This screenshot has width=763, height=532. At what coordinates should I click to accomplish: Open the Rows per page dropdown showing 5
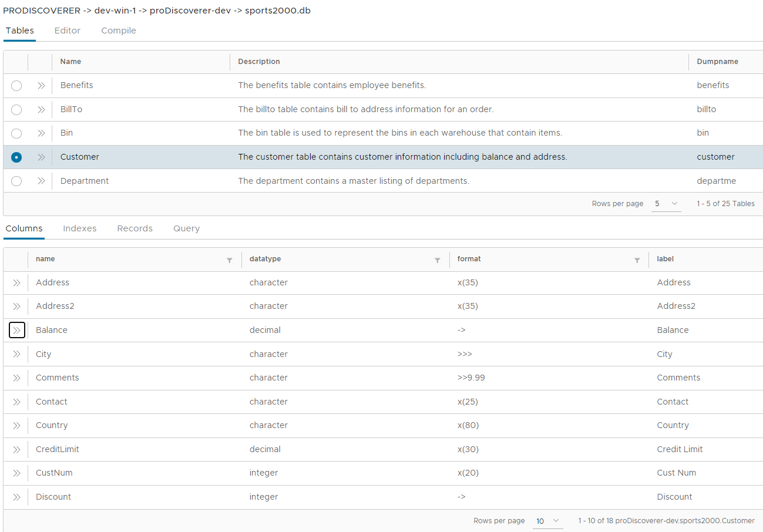pyautogui.click(x=665, y=203)
